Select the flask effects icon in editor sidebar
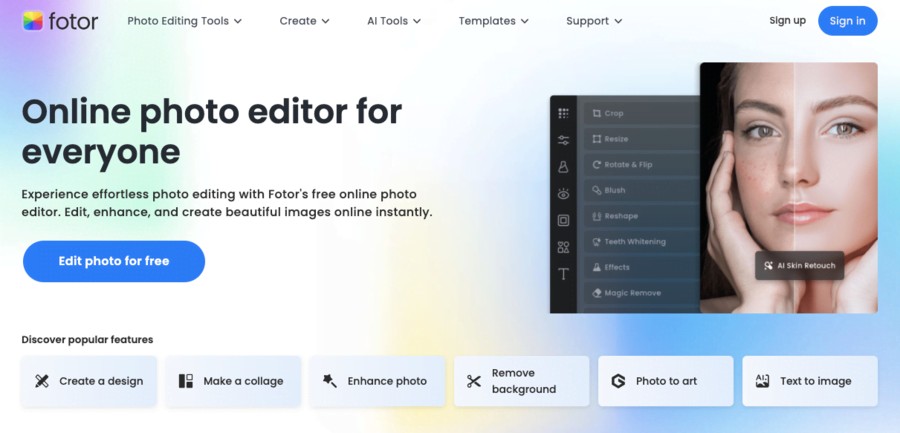The image size is (900, 433). tap(563, 167)
